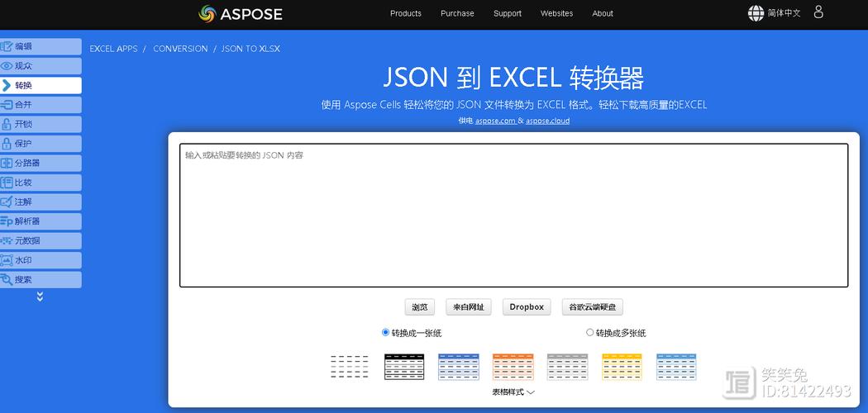Open the 转换 sidebar tab label
868x413 pixels.
(x=23, y=86)
